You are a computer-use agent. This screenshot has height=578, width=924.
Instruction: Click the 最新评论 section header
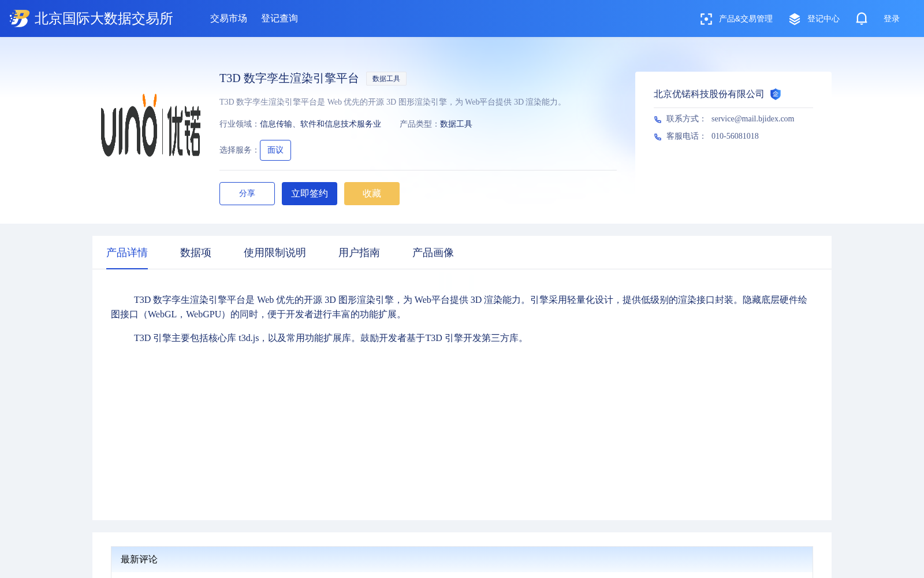462,560
